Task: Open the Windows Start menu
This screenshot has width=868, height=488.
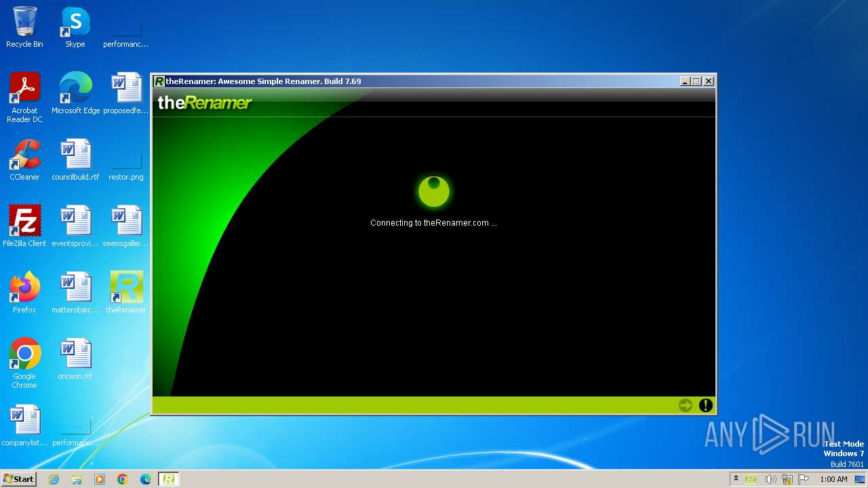Action: pos(18,479)
